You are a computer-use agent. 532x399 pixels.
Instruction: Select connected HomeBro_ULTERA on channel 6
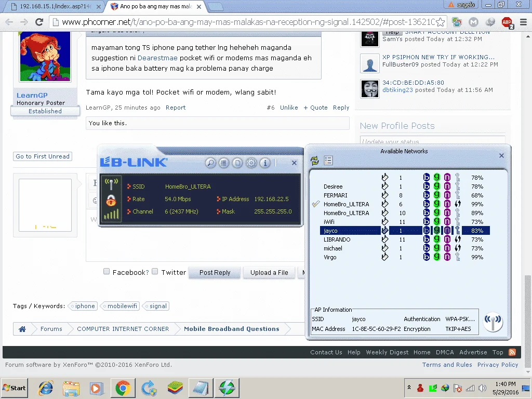[x=405, y=204]
